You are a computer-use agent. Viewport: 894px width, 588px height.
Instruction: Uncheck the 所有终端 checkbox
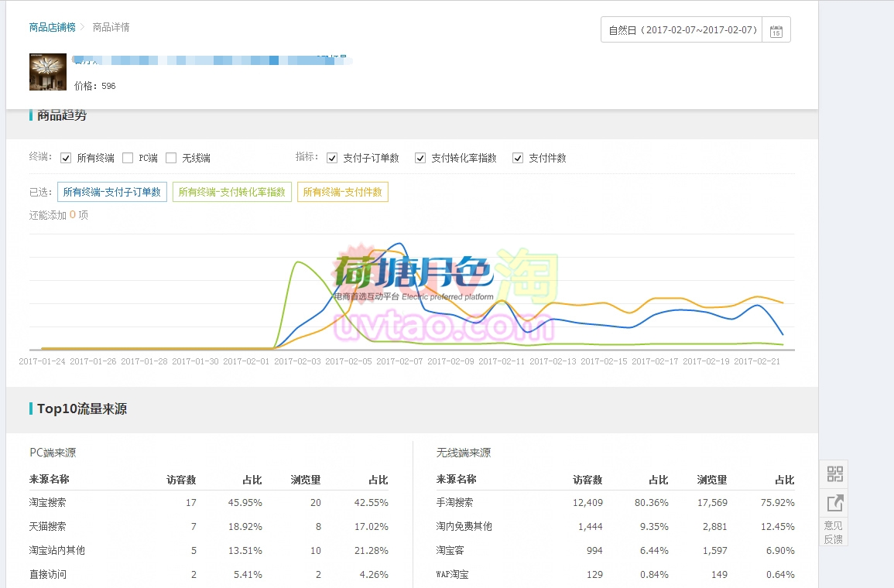[x=67, y=158]
